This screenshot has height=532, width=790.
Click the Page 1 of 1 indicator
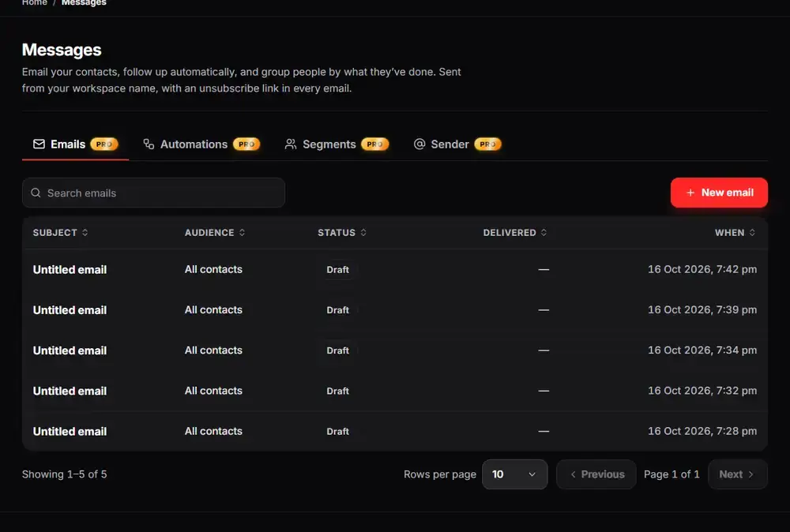point(671,474)
